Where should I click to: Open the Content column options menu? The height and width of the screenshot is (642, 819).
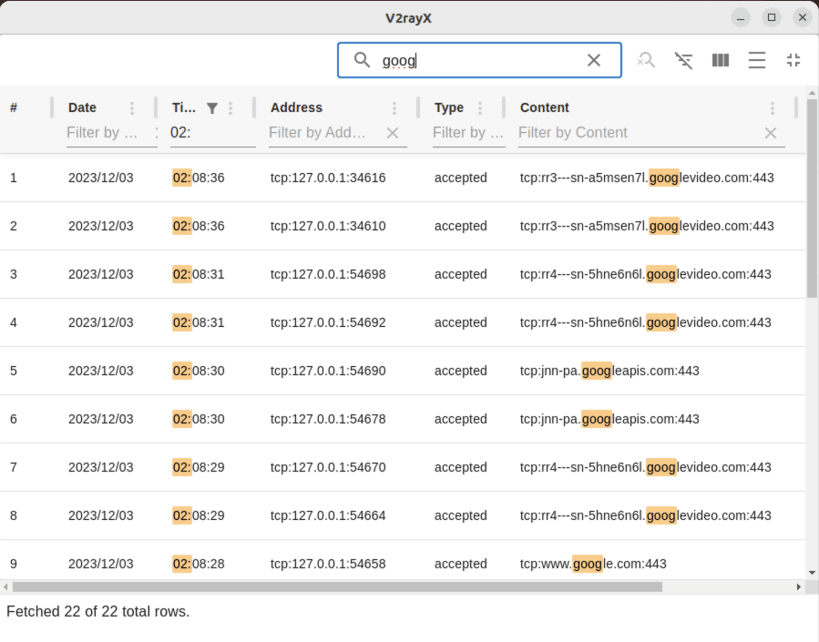tap(772, 108)
